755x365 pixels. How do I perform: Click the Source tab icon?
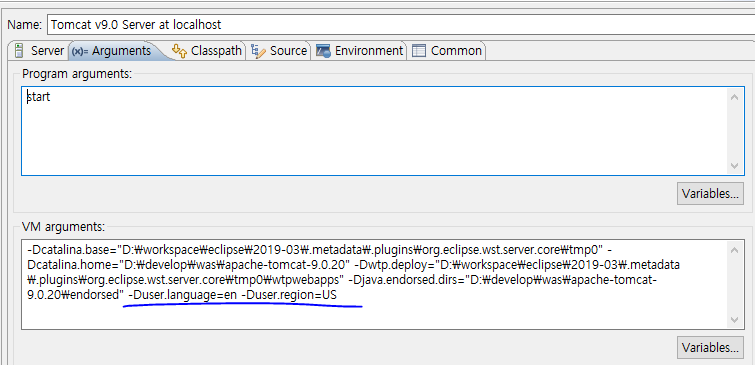click(259, 51)
